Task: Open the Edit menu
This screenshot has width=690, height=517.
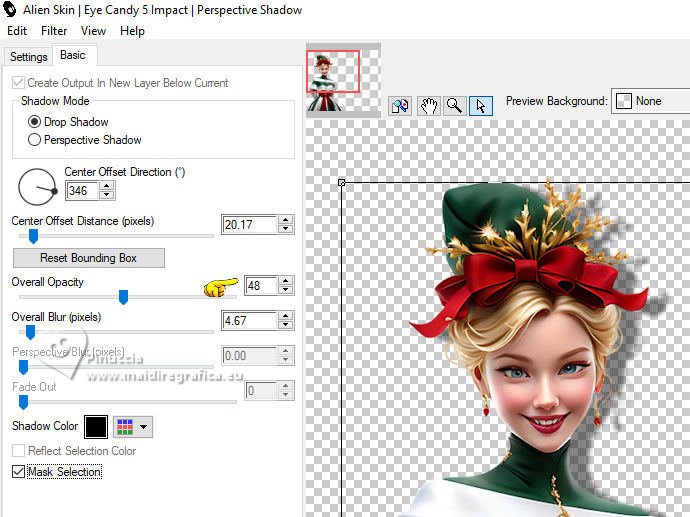Action: [x=17, y=31]
